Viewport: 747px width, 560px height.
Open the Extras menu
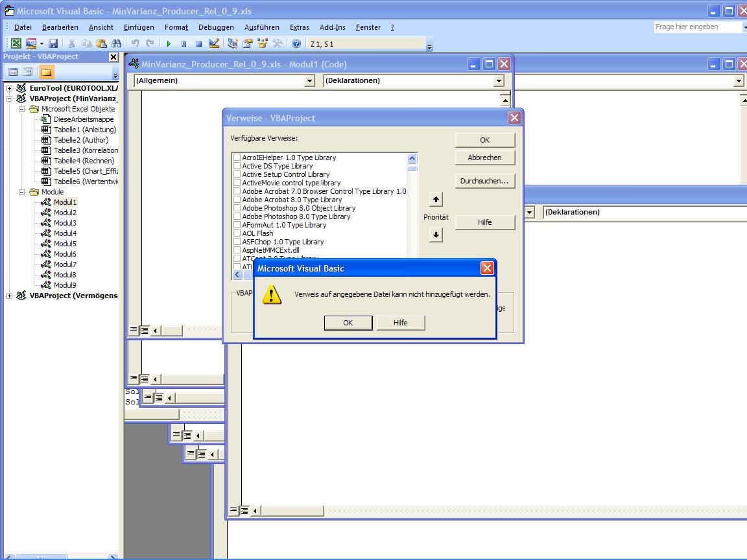tap(299, 28)
